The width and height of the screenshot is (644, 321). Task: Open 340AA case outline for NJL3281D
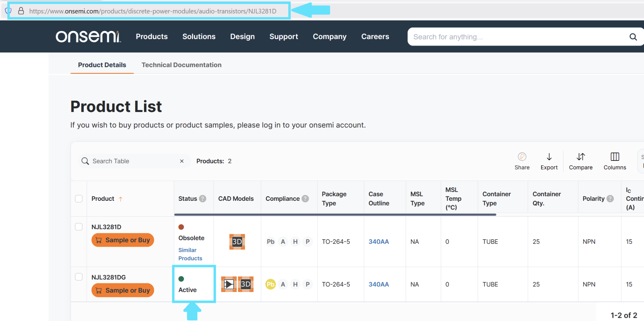pos(379,242)
